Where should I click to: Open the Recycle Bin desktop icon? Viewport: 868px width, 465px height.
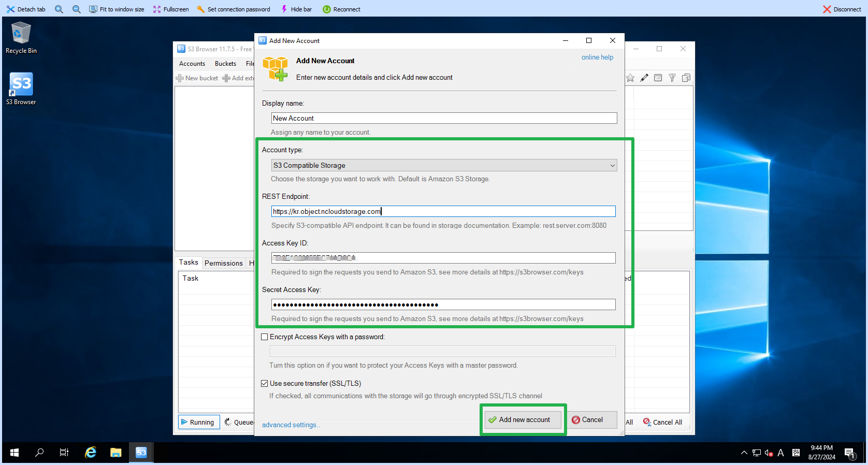pos(21,38)
